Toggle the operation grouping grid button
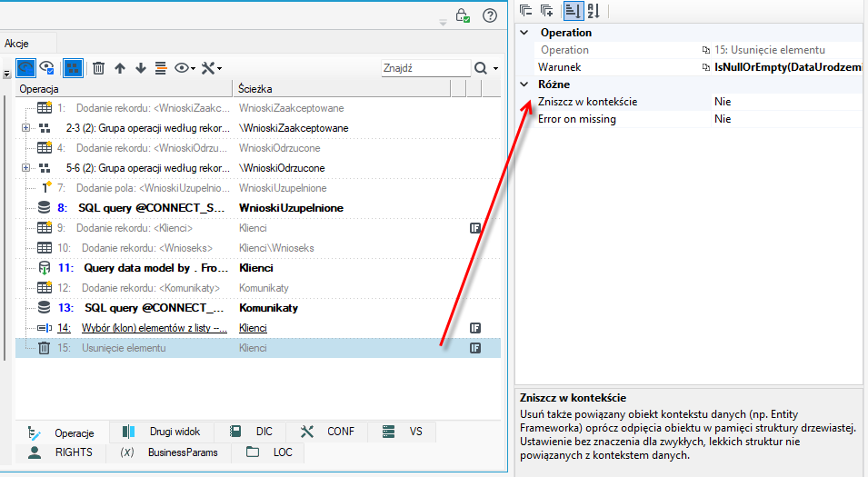This screenshot has height=477, width=868. (73, 68)
